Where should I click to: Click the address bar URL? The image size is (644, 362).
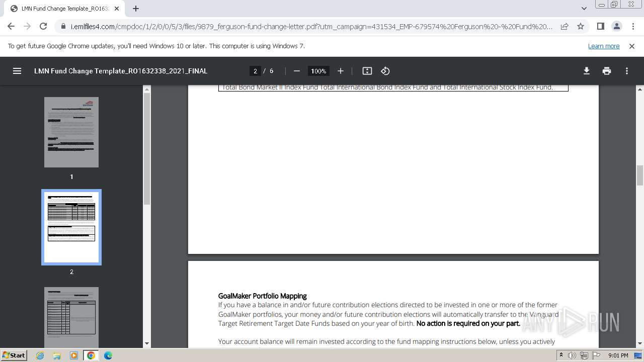[311, 26]
